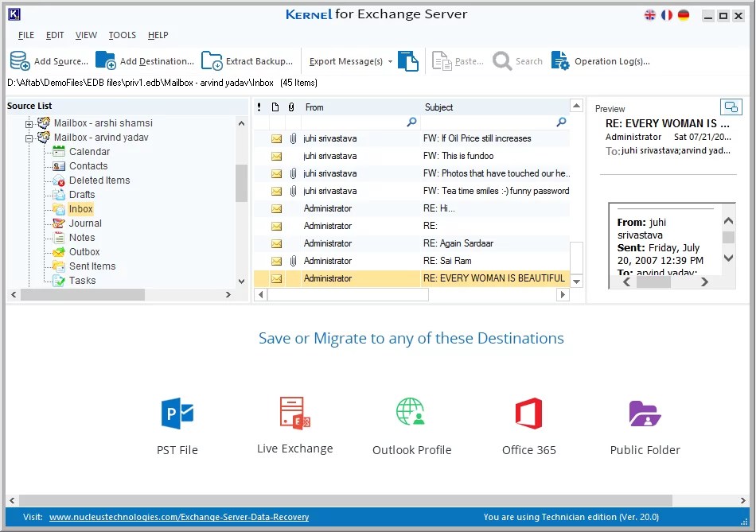This screenshot has height=532, width=756.
Task: Collapse the Mailbox - arvind yadav node
Action: [x=29, y=137]
